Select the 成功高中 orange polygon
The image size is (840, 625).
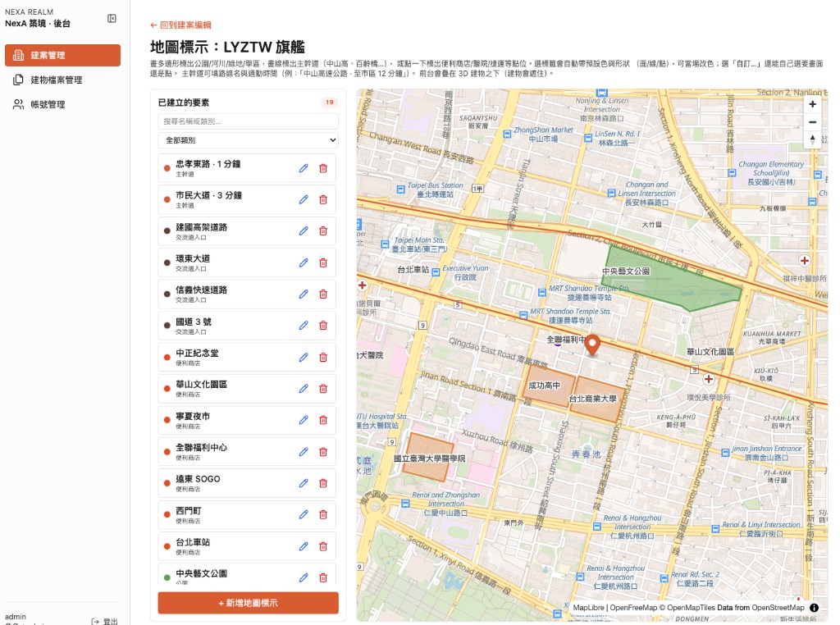(547, 385)
